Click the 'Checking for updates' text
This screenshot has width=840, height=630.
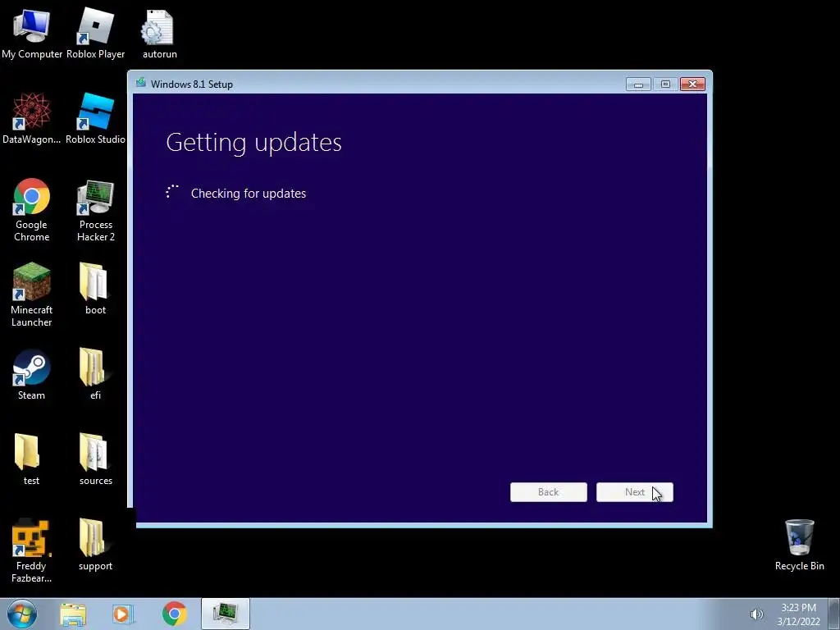tap(249, 194)
